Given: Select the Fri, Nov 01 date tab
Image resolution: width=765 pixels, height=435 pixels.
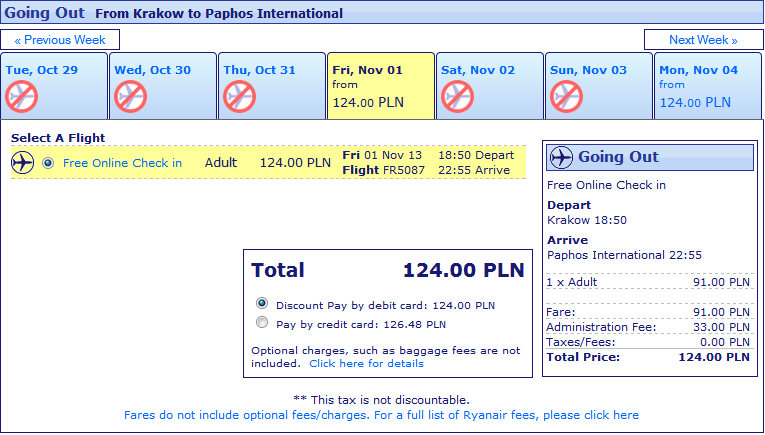Looking at the screenshot, I should click(381, 86).
